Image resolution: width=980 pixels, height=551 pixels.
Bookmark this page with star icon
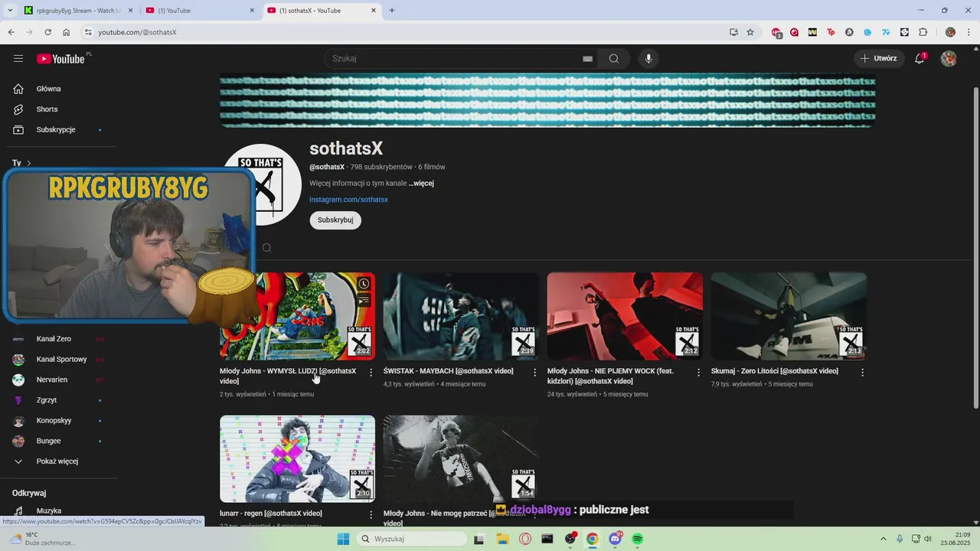pos(750,32)
